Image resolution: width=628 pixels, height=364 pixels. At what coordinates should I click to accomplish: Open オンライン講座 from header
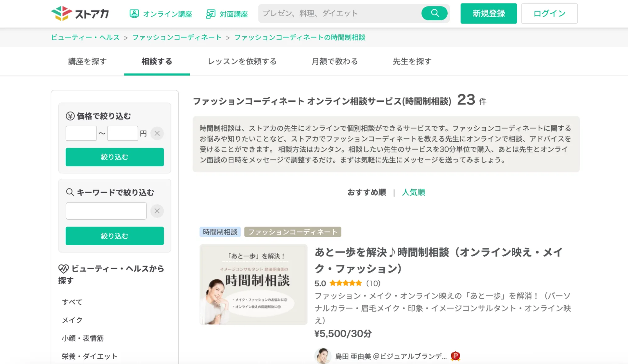[161, 14]
